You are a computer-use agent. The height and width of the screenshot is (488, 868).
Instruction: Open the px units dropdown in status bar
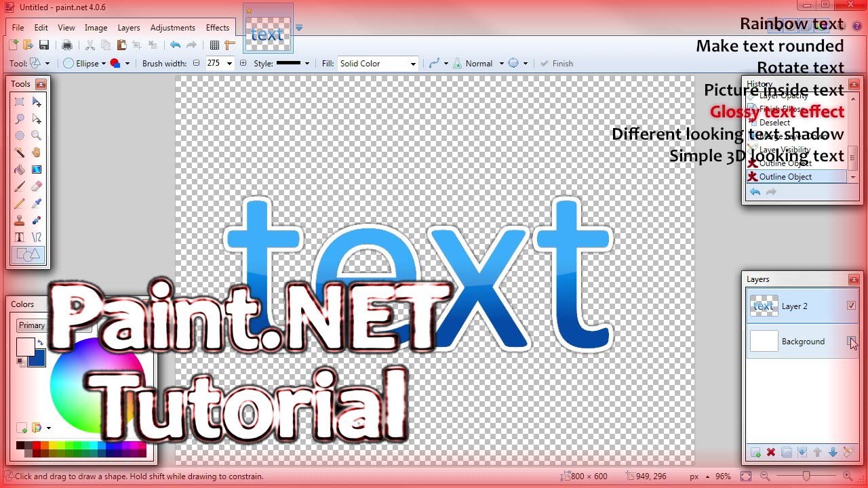700,476
